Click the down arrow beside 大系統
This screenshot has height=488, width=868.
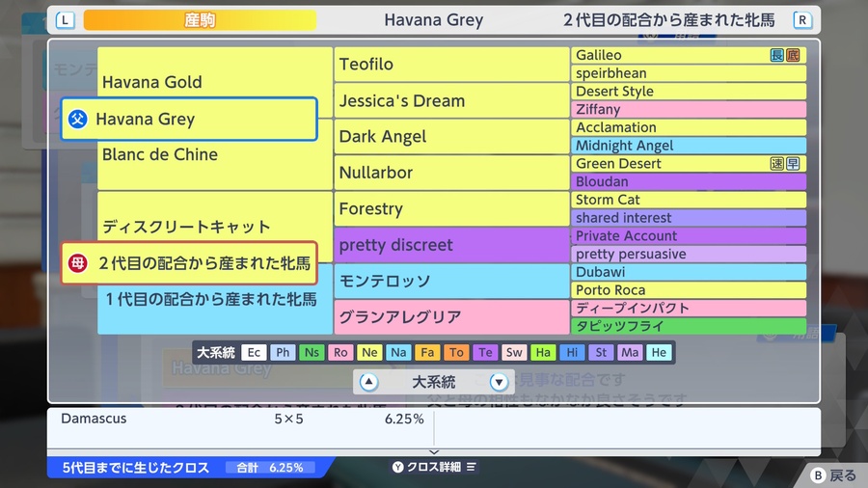click(499, 382)
